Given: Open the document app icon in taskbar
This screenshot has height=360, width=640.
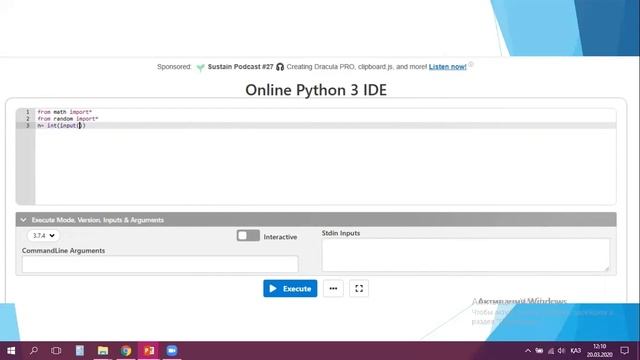Looking at the screenshot, I should tap(80, 351).
